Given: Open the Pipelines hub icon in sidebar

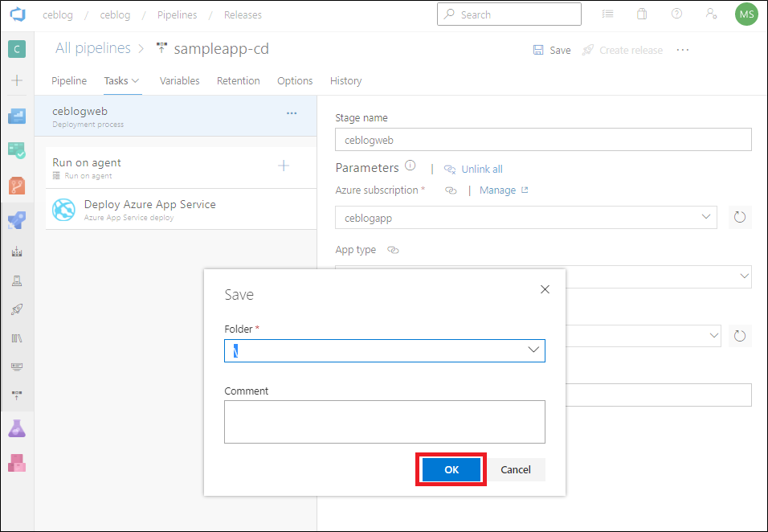Looking at the screenshot, I should point(17,220).
